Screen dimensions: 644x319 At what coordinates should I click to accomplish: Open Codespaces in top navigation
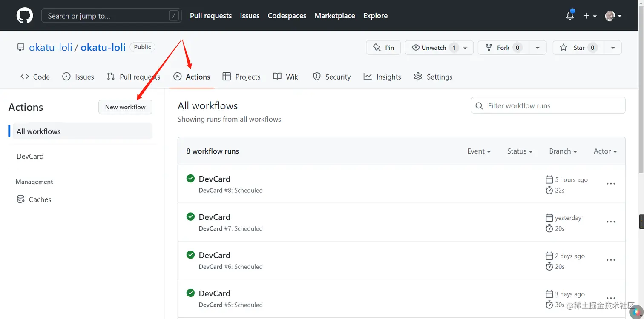point(287,16)
